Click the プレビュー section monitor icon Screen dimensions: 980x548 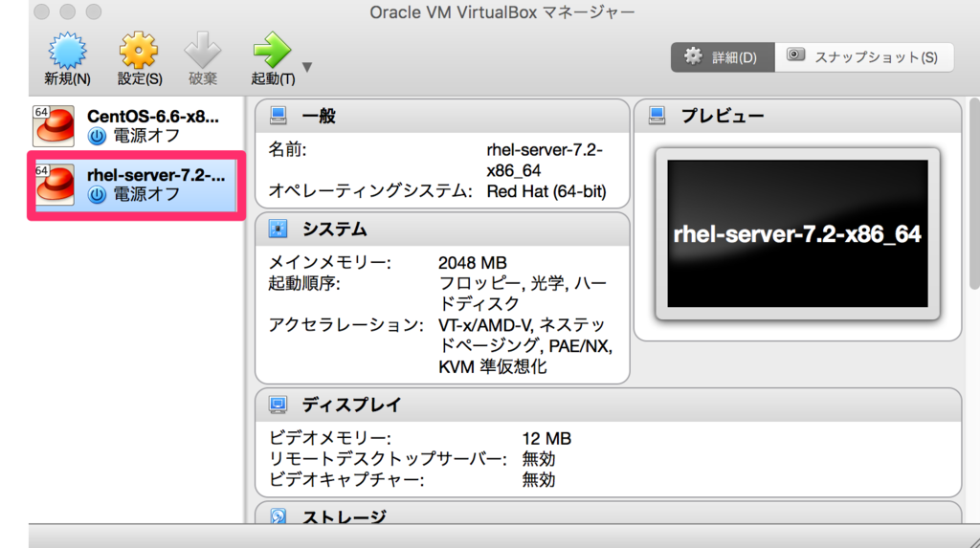(657, 116)
